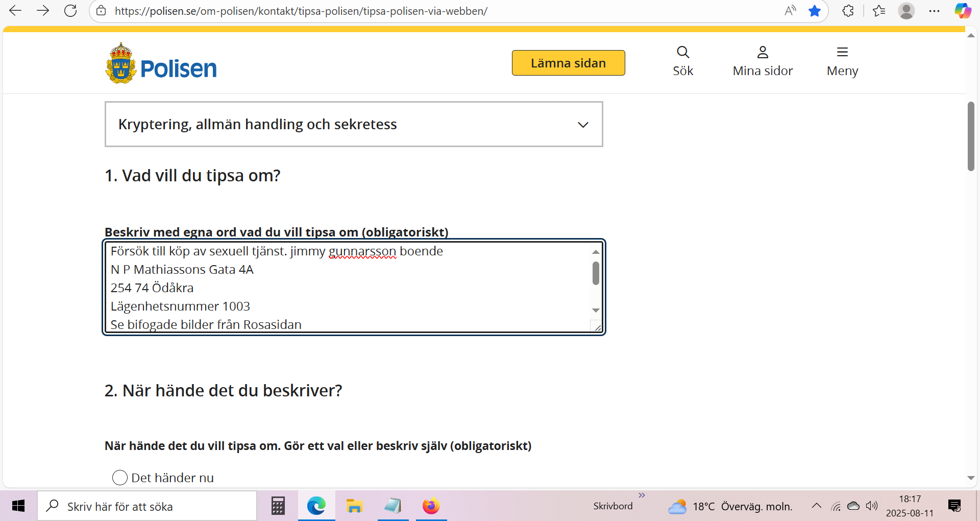
Task: Open the Copilot icon in Edge
Action: pyautogui.click(x=962, y=11)
